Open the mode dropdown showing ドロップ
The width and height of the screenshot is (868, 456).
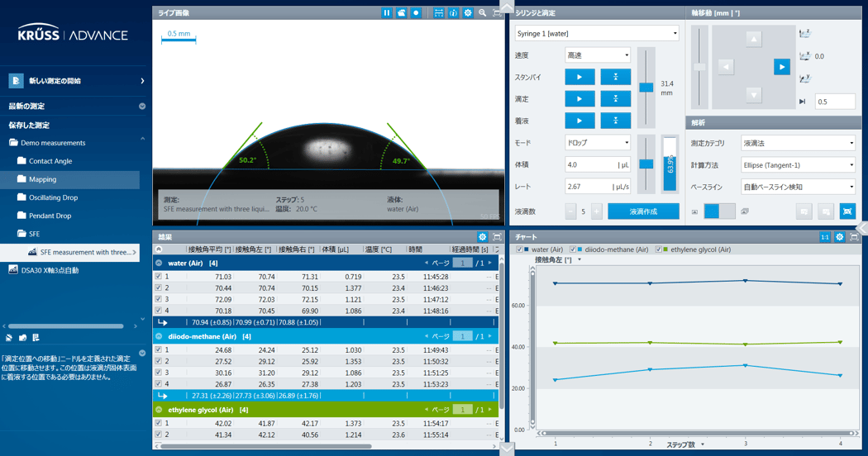598,143
